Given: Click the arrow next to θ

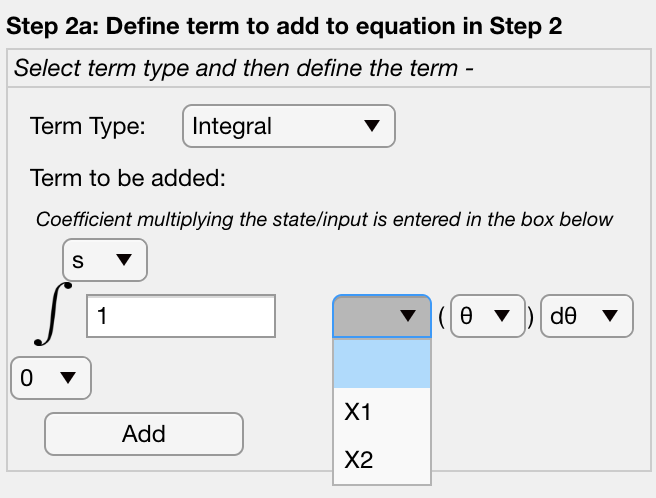Looking at the screenshot, I should click(502, 316).
